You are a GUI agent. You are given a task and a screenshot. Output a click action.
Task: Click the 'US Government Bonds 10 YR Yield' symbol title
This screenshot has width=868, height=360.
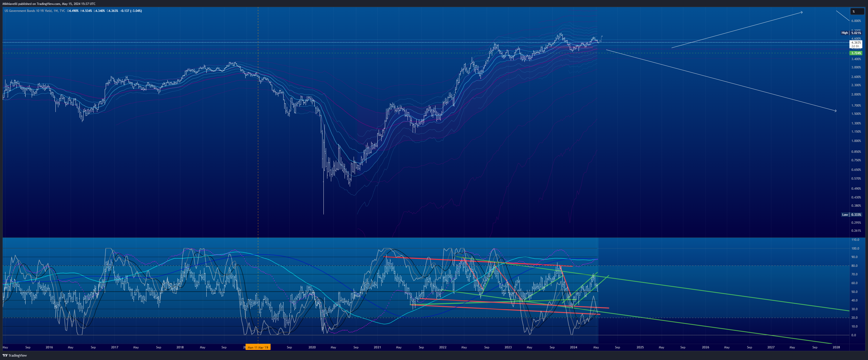[28, 11]
